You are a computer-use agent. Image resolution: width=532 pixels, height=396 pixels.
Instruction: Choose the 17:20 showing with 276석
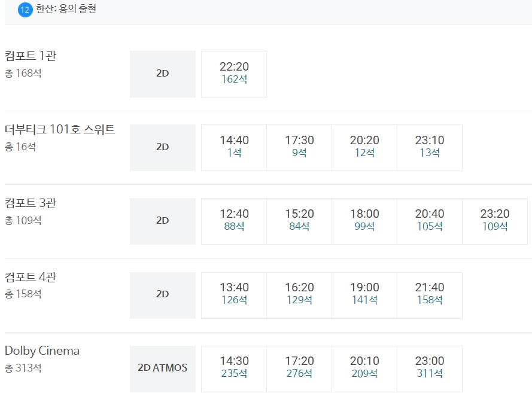coord(299,369)
